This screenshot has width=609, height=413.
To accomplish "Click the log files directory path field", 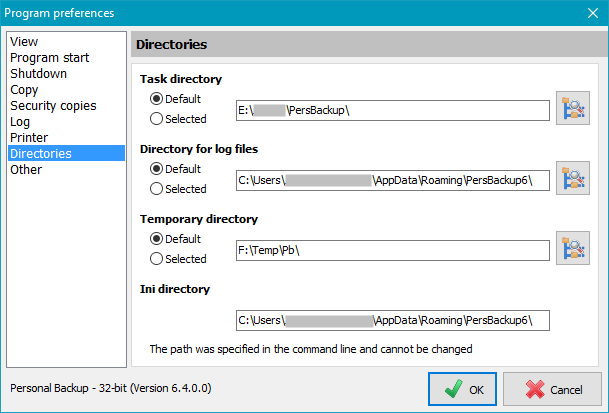I will 393,180.
